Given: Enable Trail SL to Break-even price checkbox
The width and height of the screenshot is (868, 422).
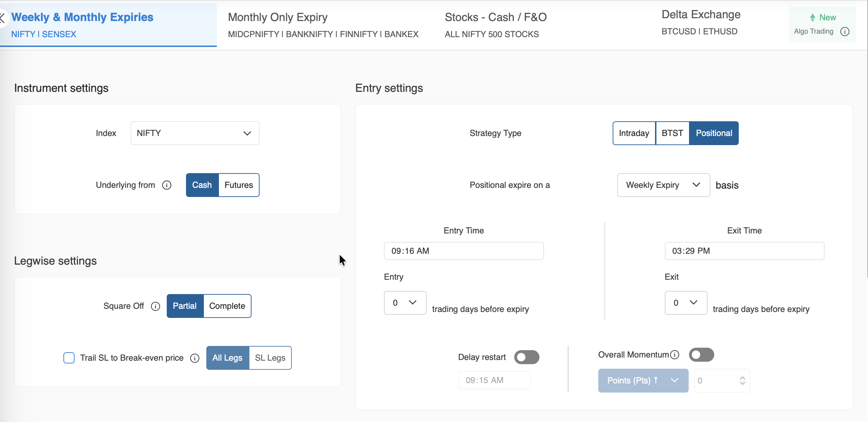Looking at the screenshot, I should click(x=69, y=358).
